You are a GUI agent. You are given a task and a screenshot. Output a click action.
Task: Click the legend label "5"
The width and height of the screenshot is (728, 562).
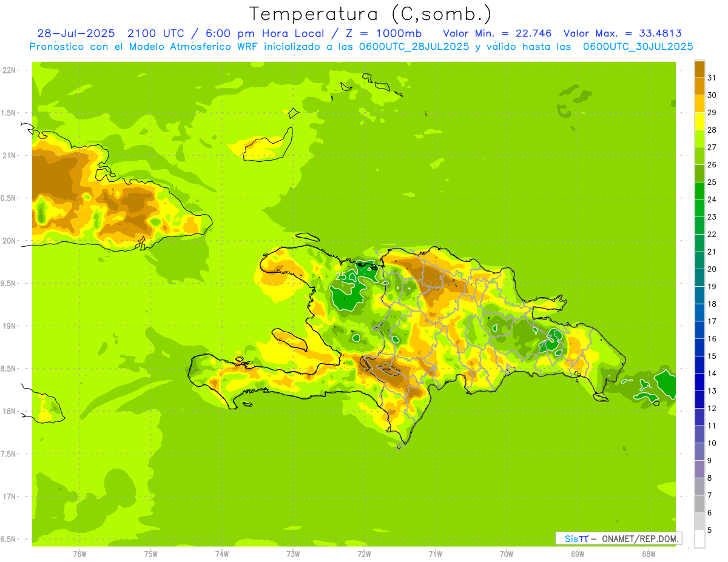tap(709, 530)
